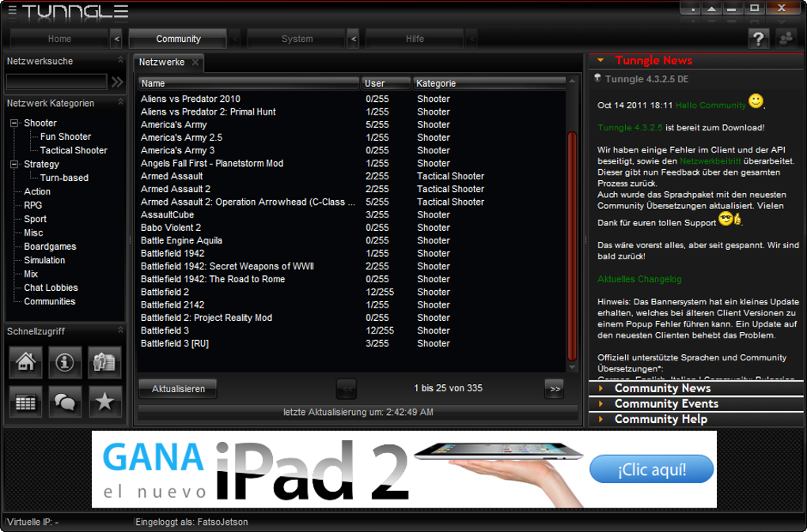
Task: Expand the Community News section
Action: point(600,389)
